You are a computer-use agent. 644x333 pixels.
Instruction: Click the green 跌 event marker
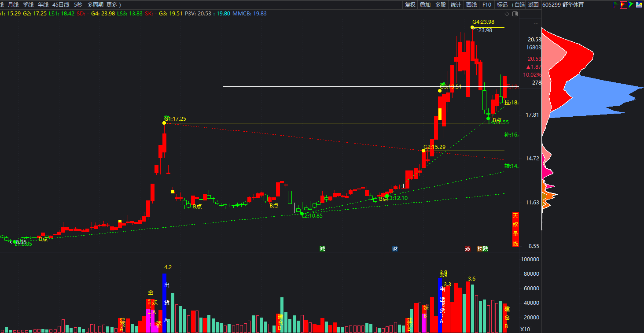click(485, 248)
